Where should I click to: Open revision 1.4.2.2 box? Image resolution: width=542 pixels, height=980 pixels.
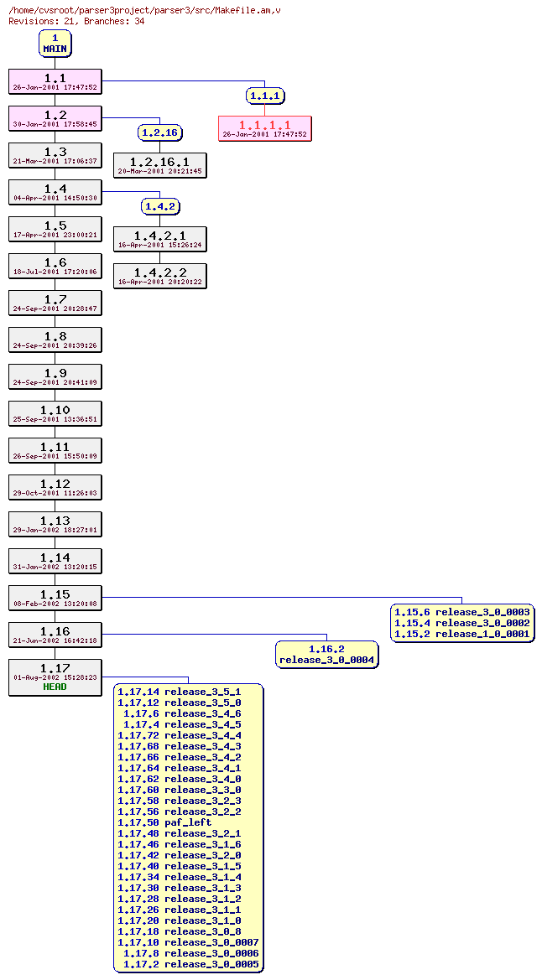(x=159, y=277)
